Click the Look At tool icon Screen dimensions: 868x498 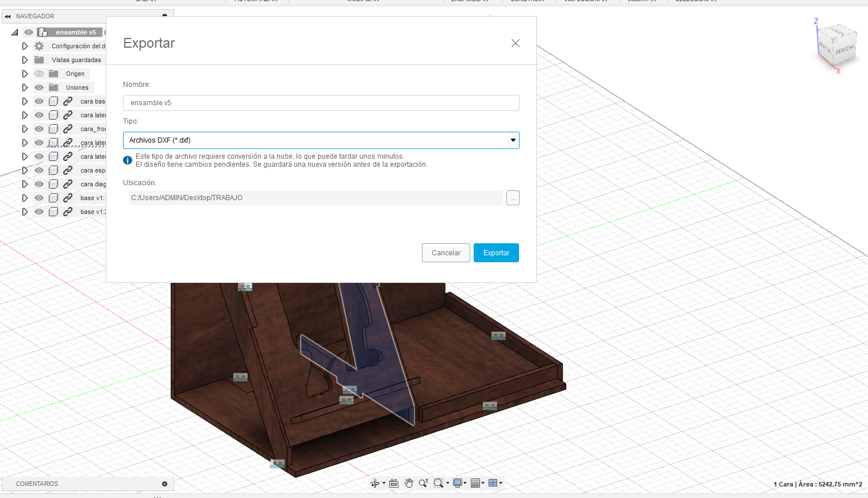(x=394, y=483)
